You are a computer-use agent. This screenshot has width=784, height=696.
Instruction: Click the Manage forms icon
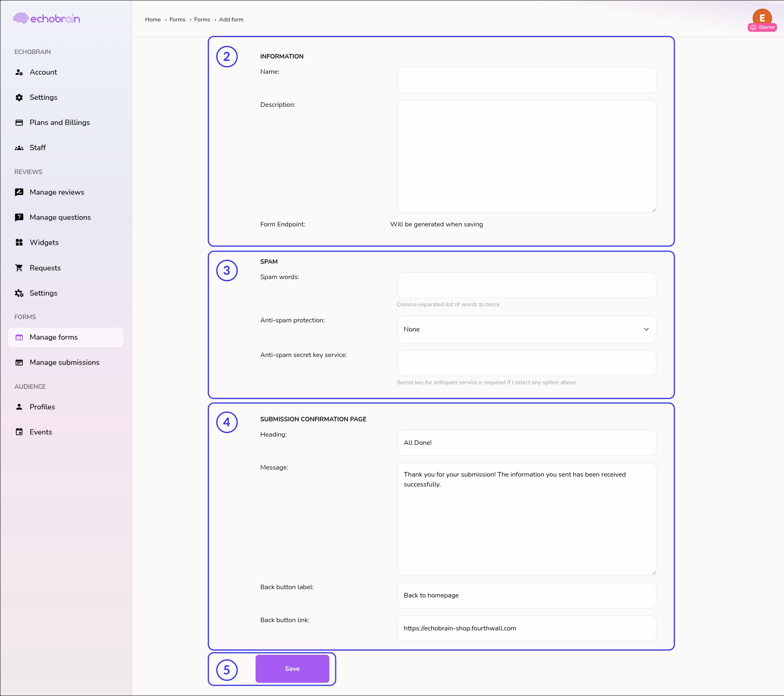pyautogui.click(x=19, y=337)
